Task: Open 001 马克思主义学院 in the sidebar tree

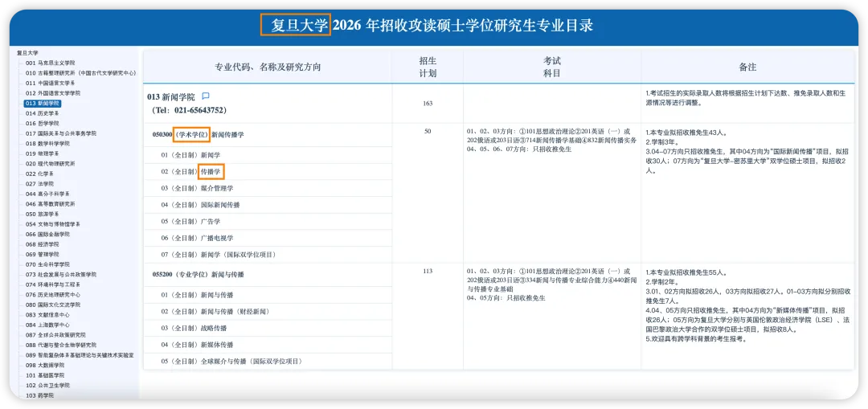Action: coord(50,63)
